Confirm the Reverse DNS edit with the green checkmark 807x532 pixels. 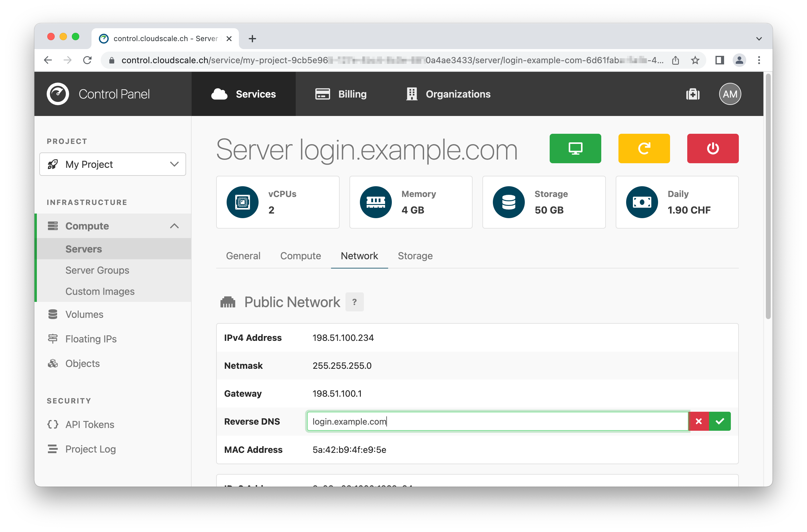pyautogui.click(x=719, y=421)
